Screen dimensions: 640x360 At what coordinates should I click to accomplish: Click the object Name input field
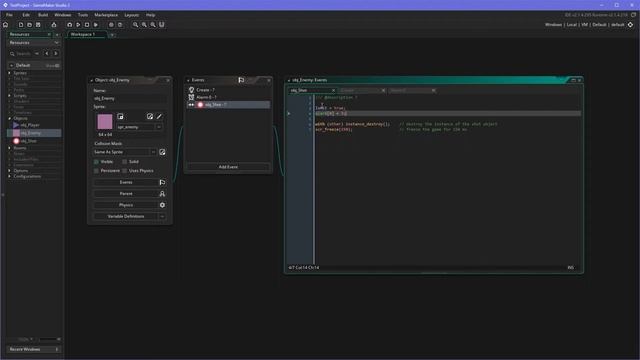click(x=130, y=98)
